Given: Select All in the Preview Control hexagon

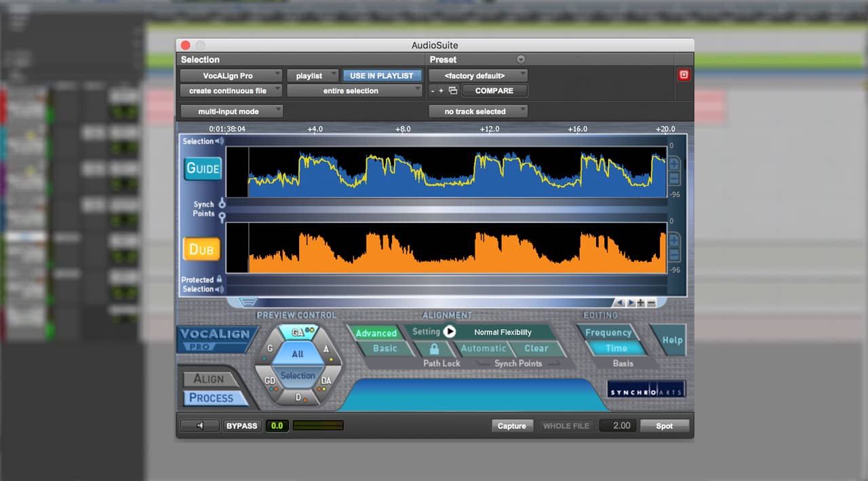Looking at the screenshot, I should pyautogui.click(x=297, y=353).
